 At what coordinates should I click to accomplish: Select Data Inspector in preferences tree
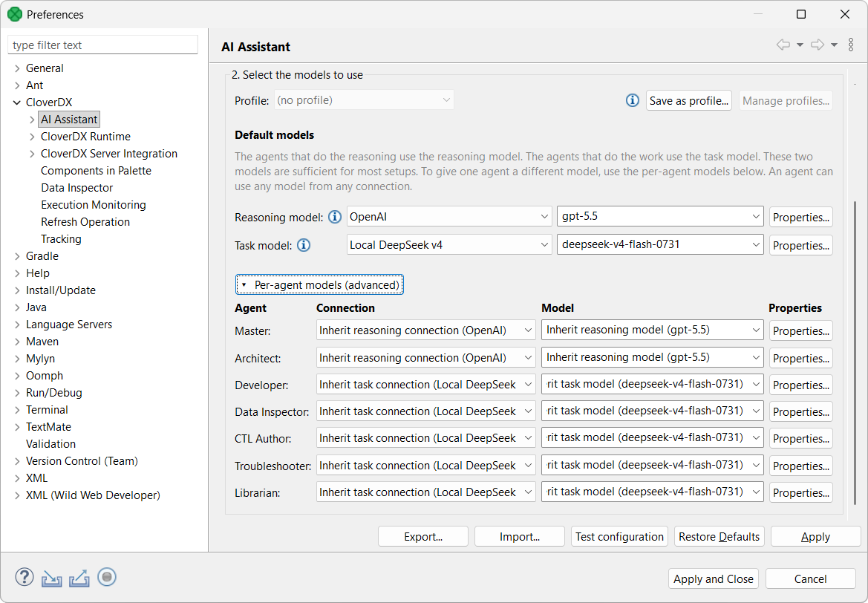coord(76,188)
